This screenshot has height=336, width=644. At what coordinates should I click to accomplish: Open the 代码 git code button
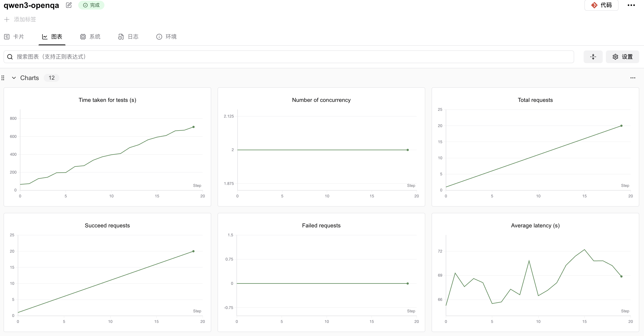coord(601,5)
